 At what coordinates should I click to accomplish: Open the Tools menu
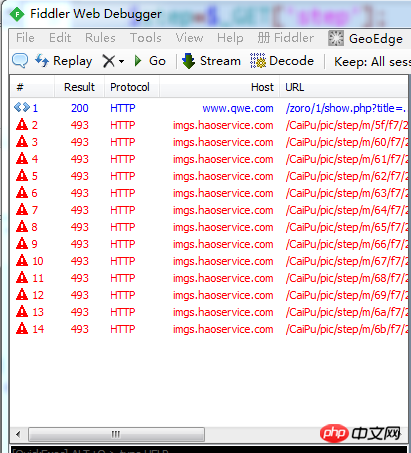pos(146,38)
